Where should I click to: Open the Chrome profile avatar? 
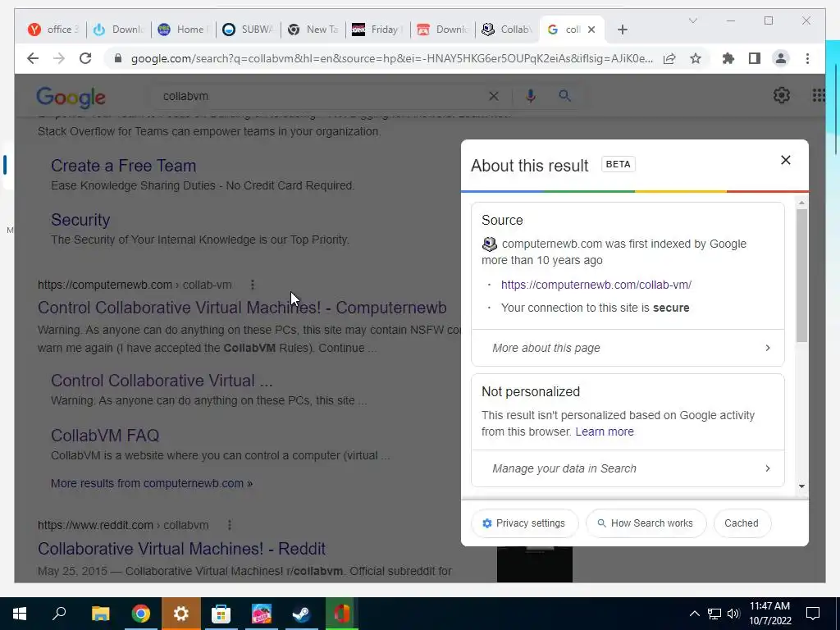pyautogui.click(x=781, y=58)
